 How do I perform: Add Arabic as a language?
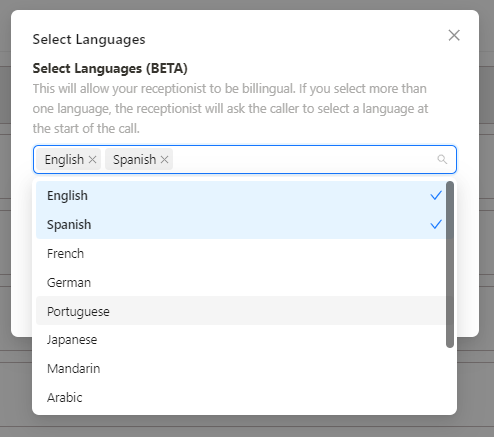click(241, 397)
